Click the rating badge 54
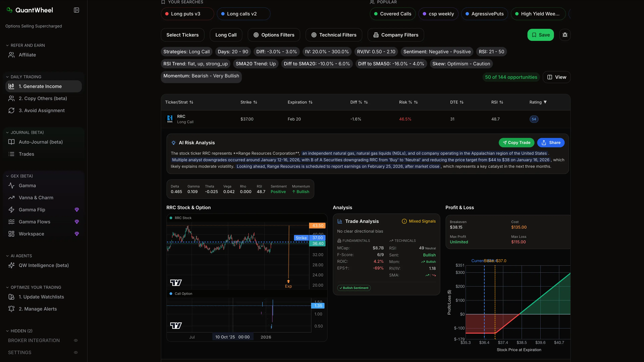This screenshot has height=362, width=644. 534,119
